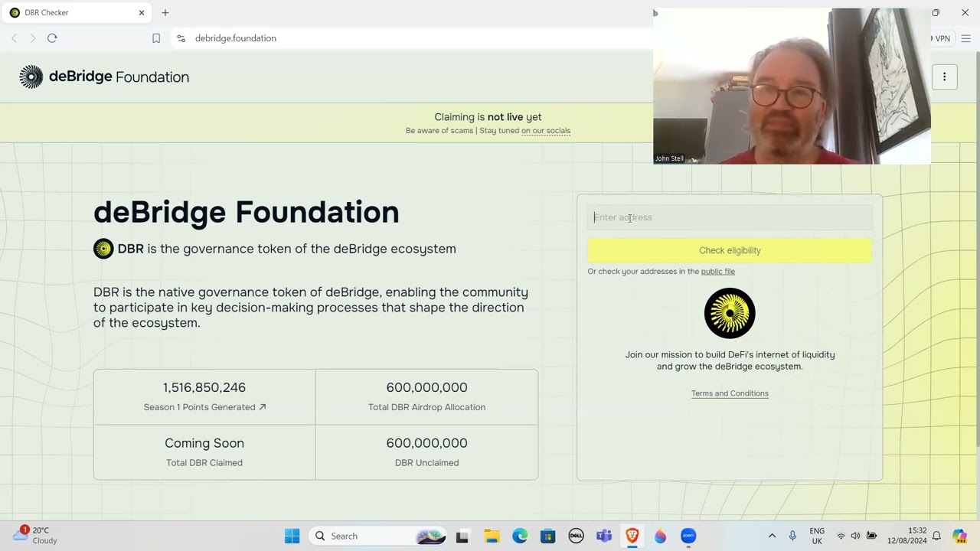
Task: Open the Season 1 Points Generated link
Action: 204,407
